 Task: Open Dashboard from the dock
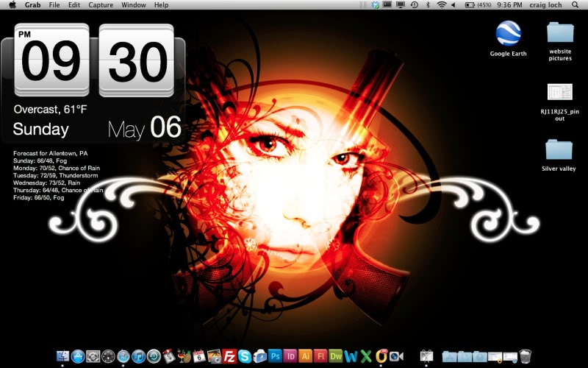108,356
